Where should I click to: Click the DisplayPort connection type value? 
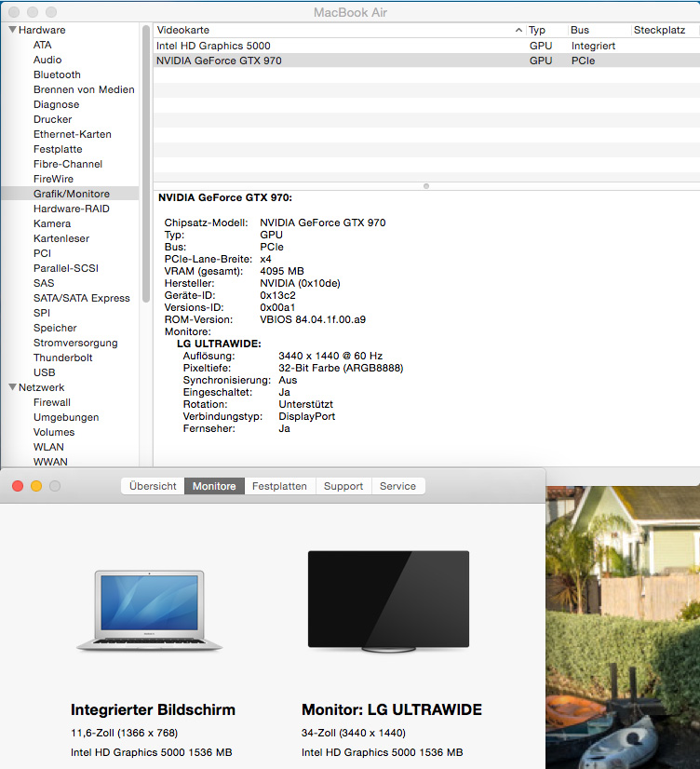307,416
